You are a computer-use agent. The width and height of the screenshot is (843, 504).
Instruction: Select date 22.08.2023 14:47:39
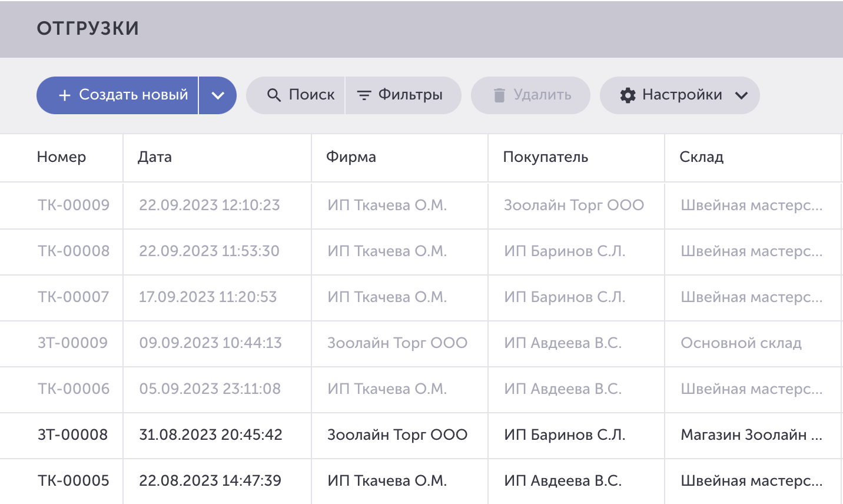pos(210,480)
